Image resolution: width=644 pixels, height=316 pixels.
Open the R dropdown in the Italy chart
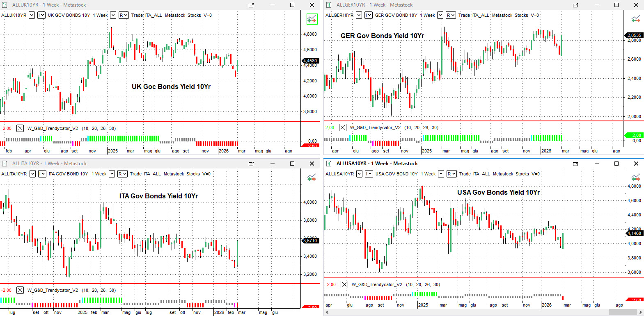123,174
